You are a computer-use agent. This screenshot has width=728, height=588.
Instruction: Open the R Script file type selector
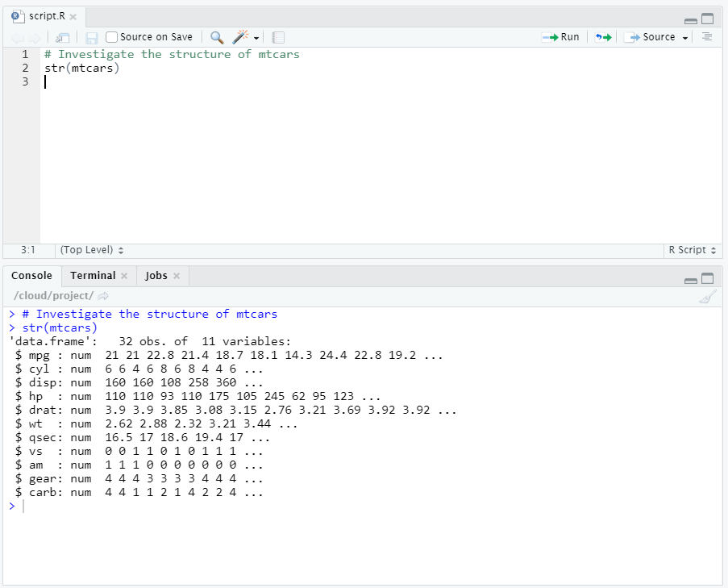(x=691, y=250)
